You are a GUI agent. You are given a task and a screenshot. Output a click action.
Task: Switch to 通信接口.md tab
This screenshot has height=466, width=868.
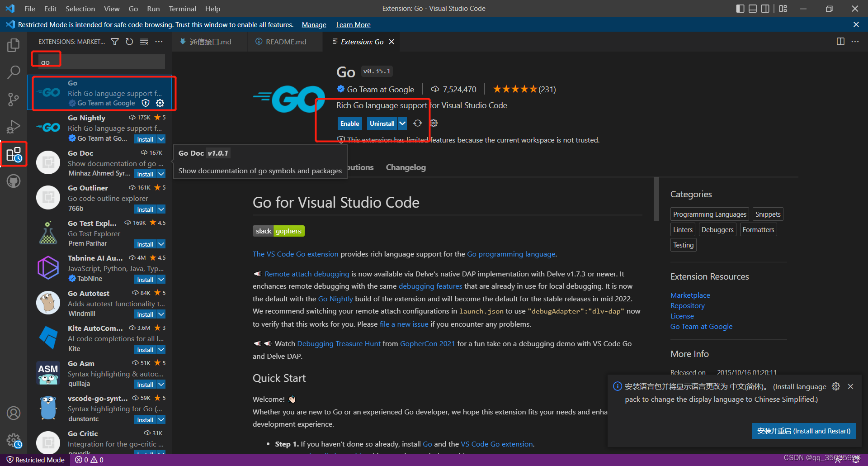210,42
